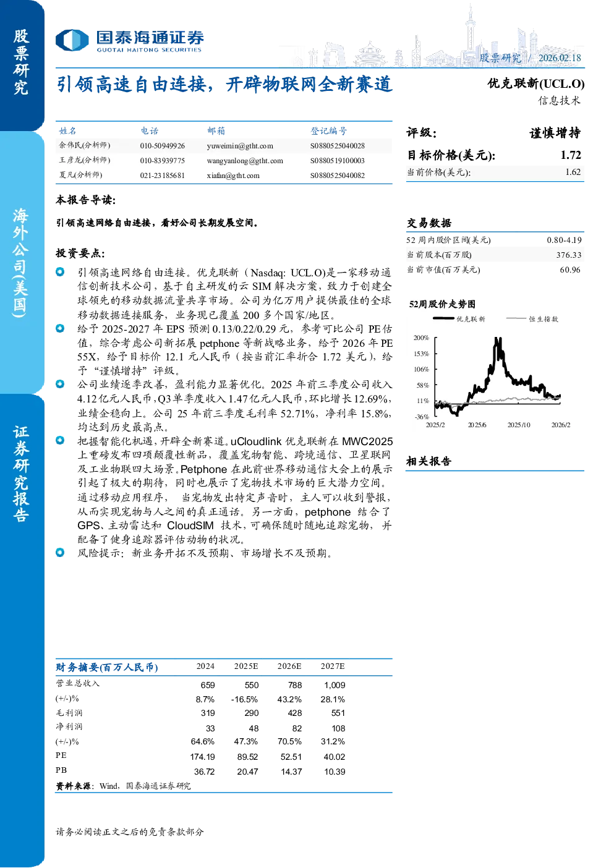This screenshot has width=614, height=868.
Task: Click the 毛利润 row label
Action: click(x=69, y=713)
